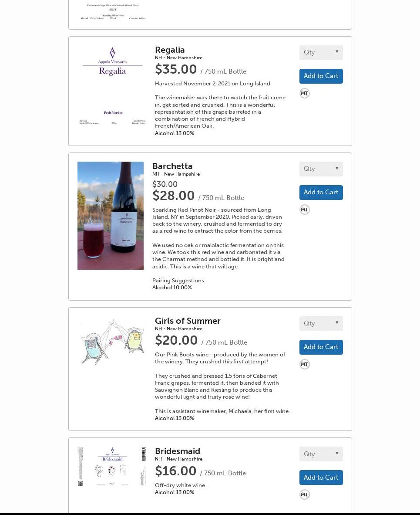Click the MT badge under Regalia
The height and width of the screenshot is (515, 420).
click(x=304, y=93)
